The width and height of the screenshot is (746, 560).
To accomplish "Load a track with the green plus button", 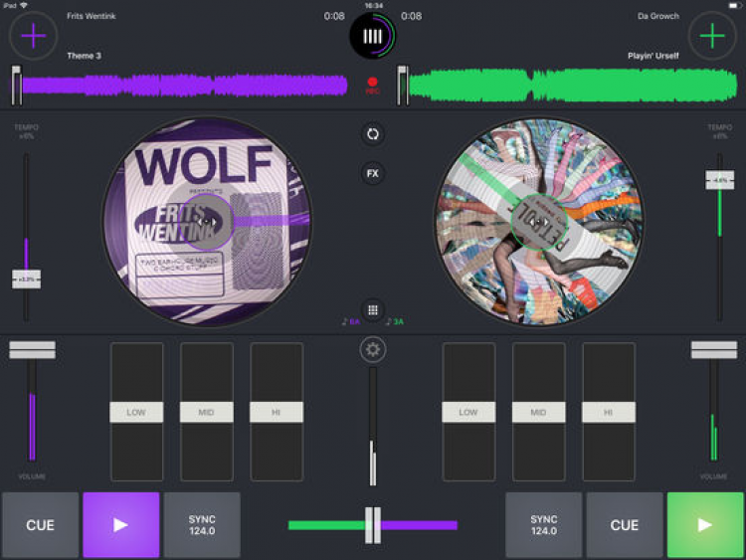I will tap(712, 36).
